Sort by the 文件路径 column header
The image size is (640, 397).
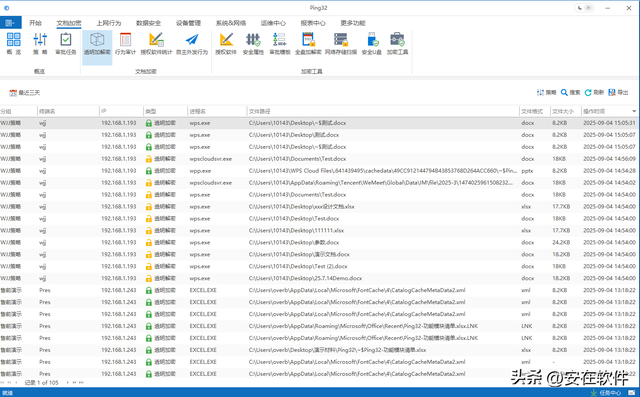click(x=383, y=111)
